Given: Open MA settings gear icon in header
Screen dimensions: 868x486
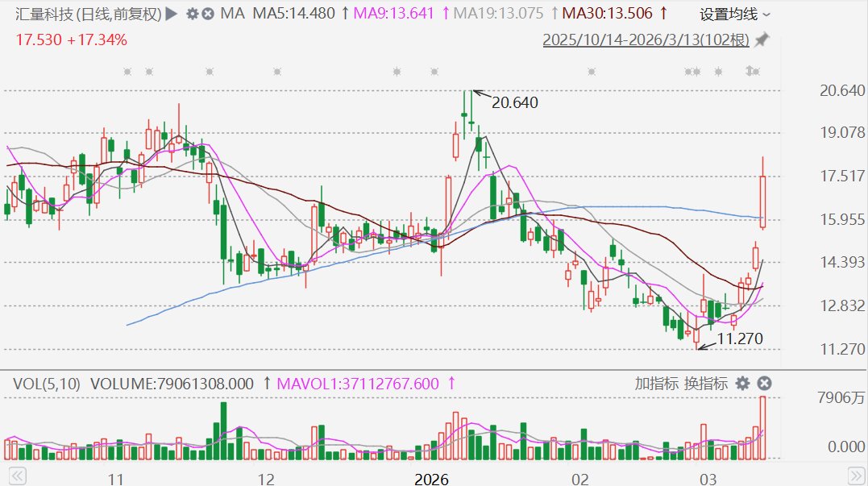Looking at the screenshot, I should click(x=192, y=14).
